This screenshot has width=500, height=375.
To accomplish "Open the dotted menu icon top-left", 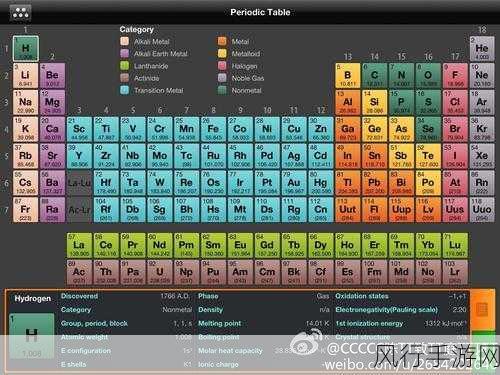I will (21, 13).
